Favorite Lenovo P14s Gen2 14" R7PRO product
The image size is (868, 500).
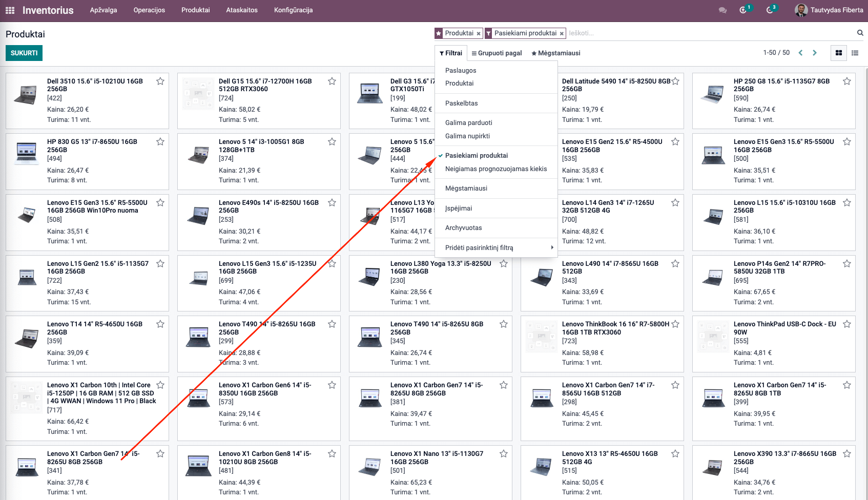click(x=847, y=263)
